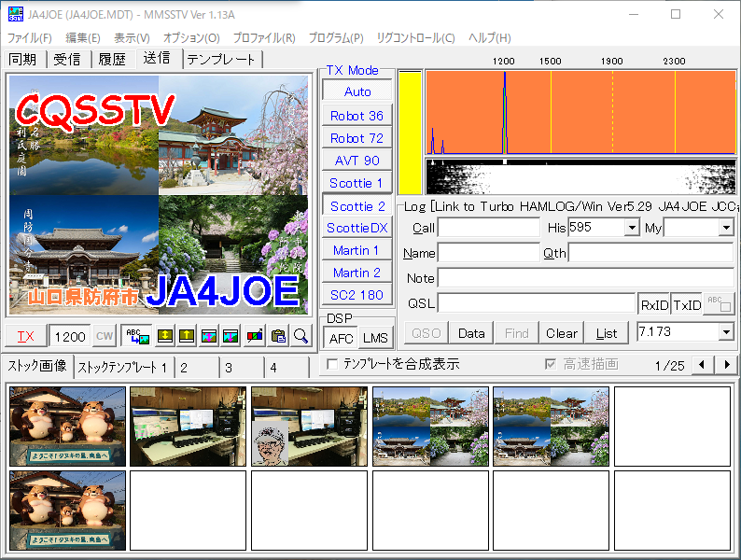Open the 編集(E) menu

(x=83, y=38)
